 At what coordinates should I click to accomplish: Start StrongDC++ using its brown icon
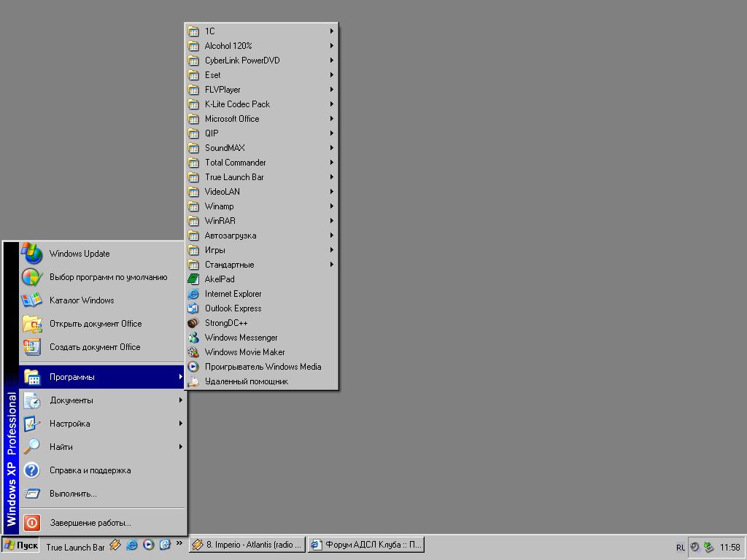[193, 323]
